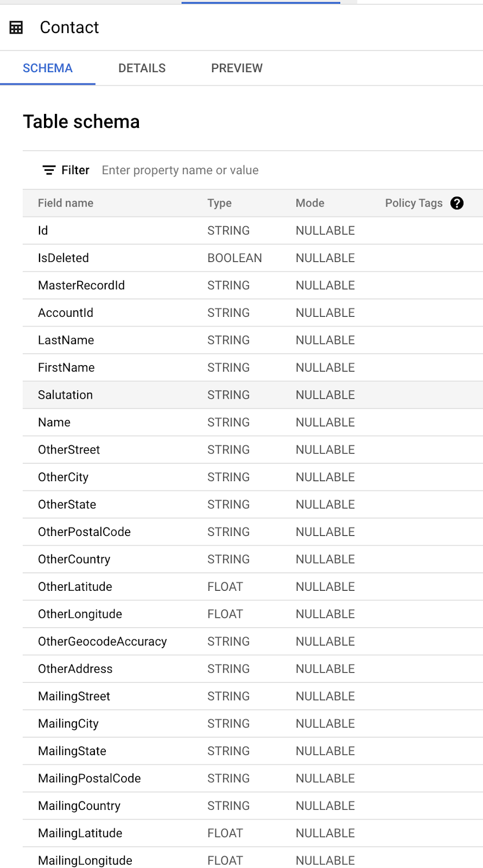483x868 pixels.
Task: Select the MailingLongitude row
Action: tap(253, 860)
